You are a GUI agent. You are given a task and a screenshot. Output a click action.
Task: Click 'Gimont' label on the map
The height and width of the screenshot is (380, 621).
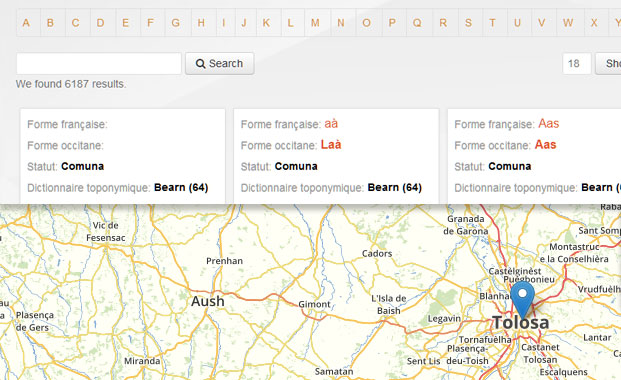point(314,304)
